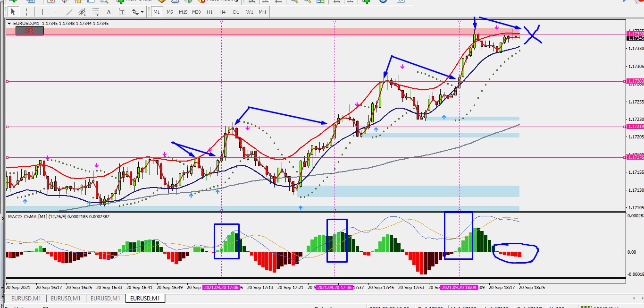Image resolution: width=644 pixels, height=308 pixels.
Task: Click the 2021.09.20 17:36 time marker
Action: 335,287
